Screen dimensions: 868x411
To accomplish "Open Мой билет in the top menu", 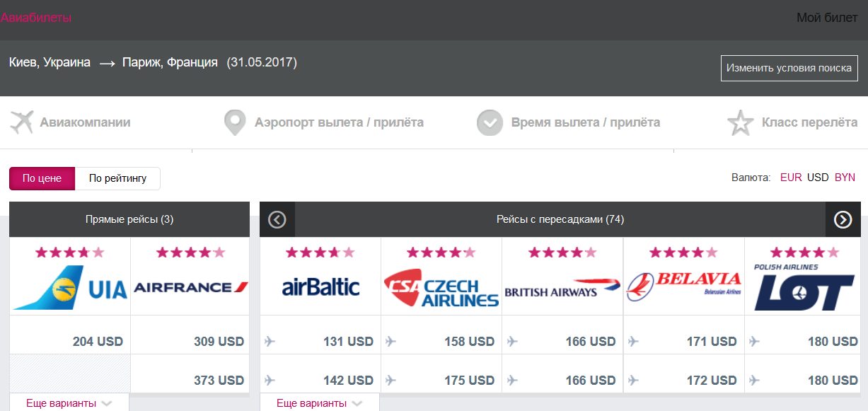I will click(827, 18).
